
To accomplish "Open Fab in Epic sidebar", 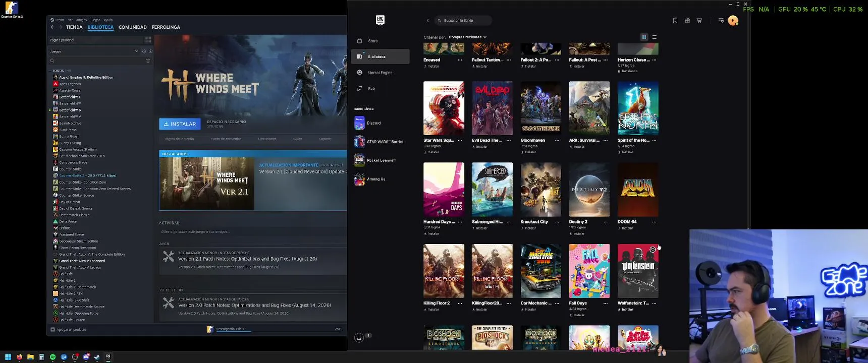I will (x=380, y=88).
